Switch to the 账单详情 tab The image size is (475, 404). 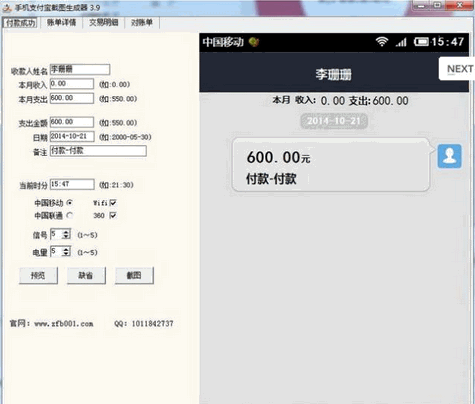(61, 23)
